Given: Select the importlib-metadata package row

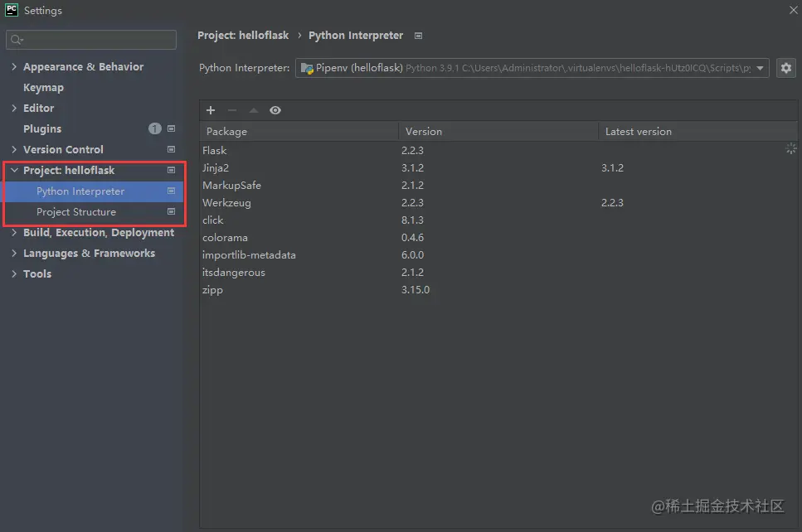Looking at the screenshot, I should [x=498, y=254].
